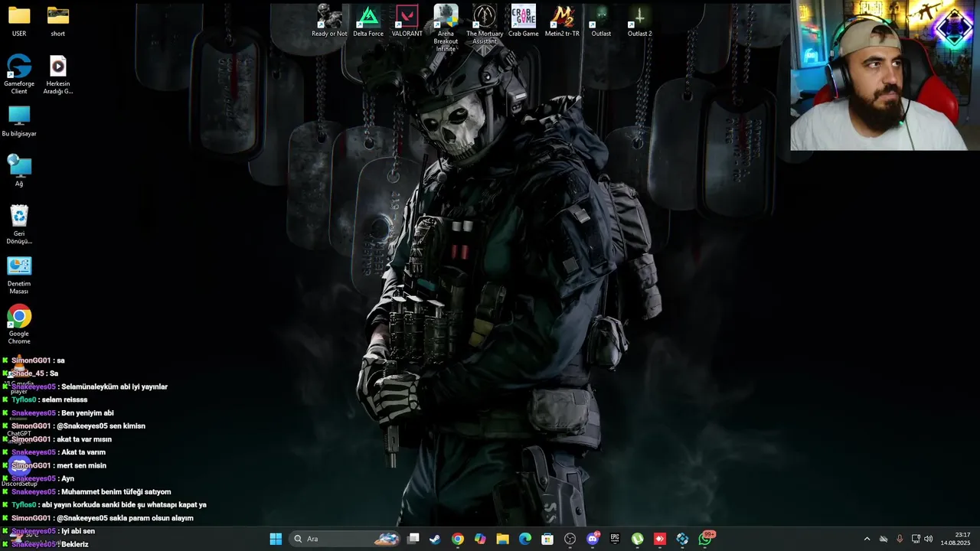Click chat message "akat ta var mısın"
The height and width of the screenshot is (551, 980).
(84, 439)
